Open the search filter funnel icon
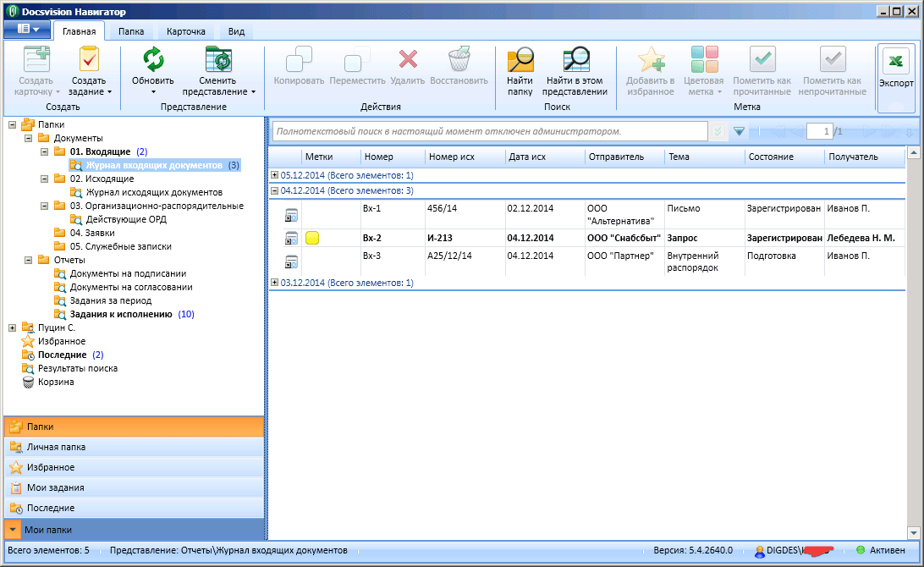924x567 pixels. (x=739, y=131)
